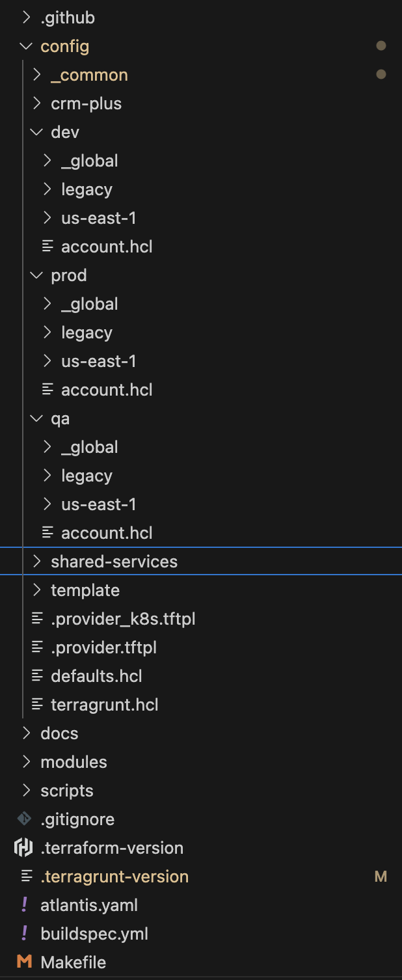This screenshot has height=980, width=402.
Task: Click the exclamation icon beside buildspec.yml
Action: pos(25,934)
